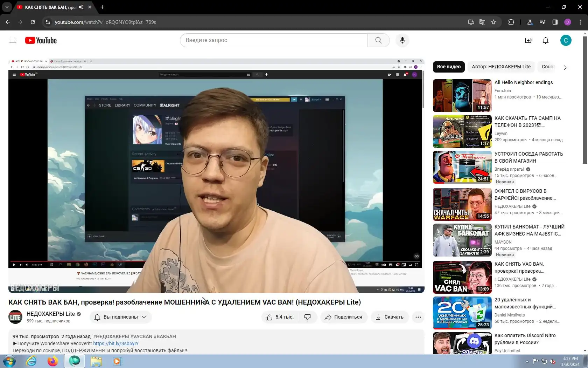
Task: Mute the tab via speaker icon
Action: tap(81, 7)
